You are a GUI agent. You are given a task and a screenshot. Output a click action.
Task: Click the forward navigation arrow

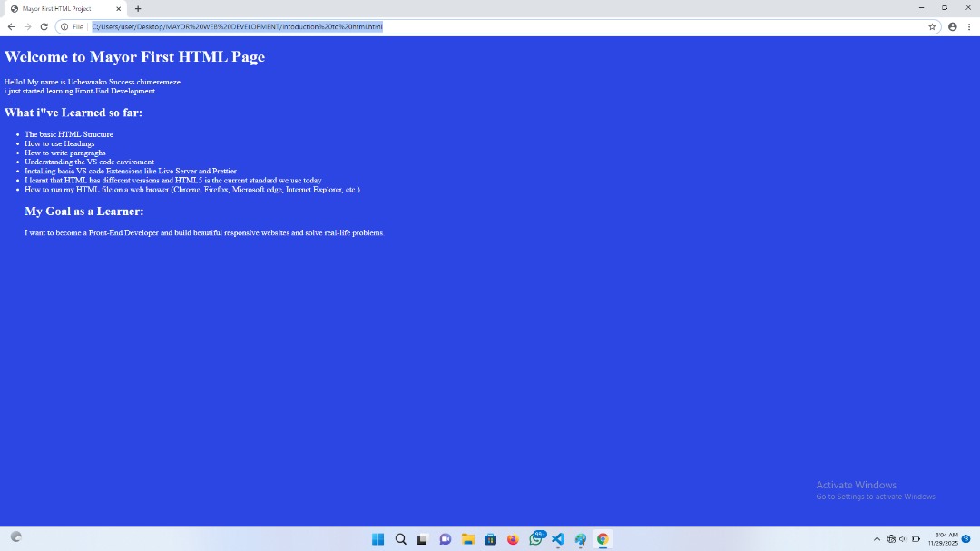27,27
